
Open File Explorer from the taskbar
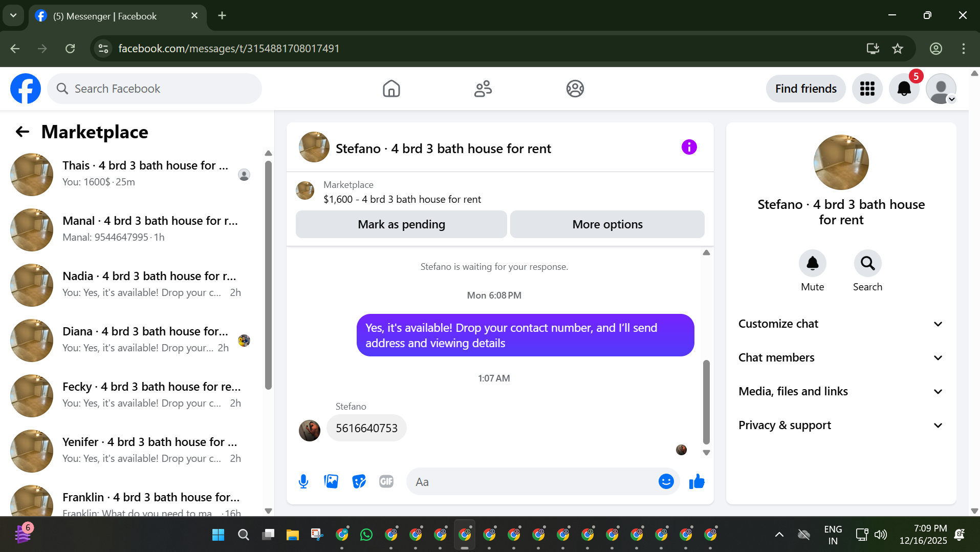click(x=293, y=535)
